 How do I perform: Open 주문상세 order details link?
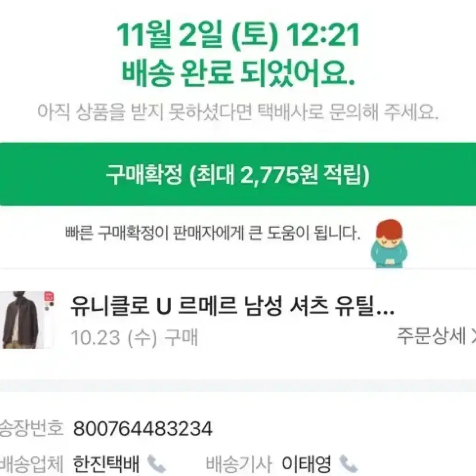[x=431, y=336]
